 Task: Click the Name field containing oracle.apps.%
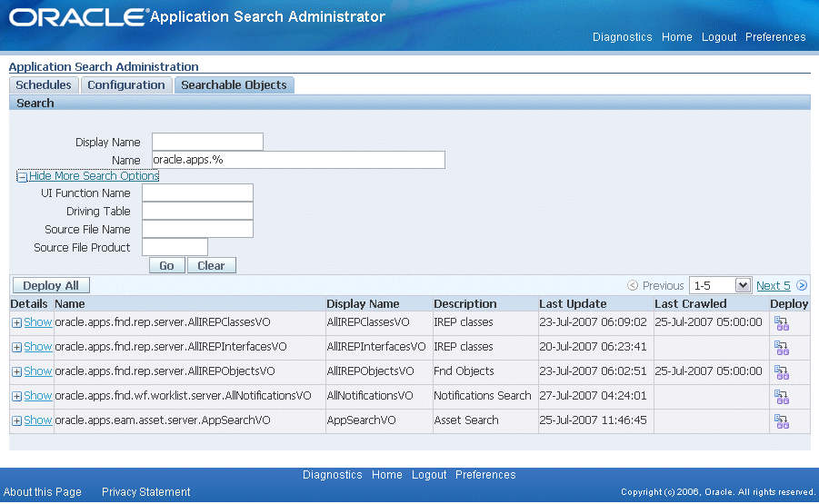point(298,160)
